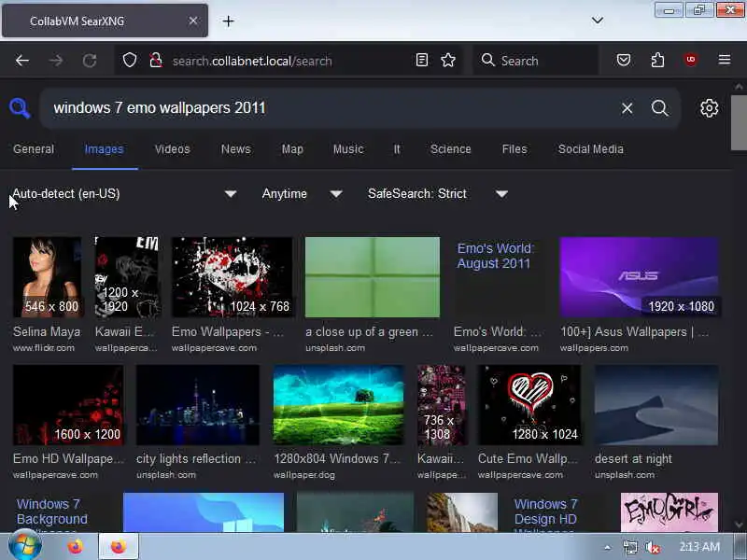The height and width of the screenshot is (560, 747).
Task: Open the 1280x804 Windows 7 landscape thumbnail
Action: pos(338,405)
